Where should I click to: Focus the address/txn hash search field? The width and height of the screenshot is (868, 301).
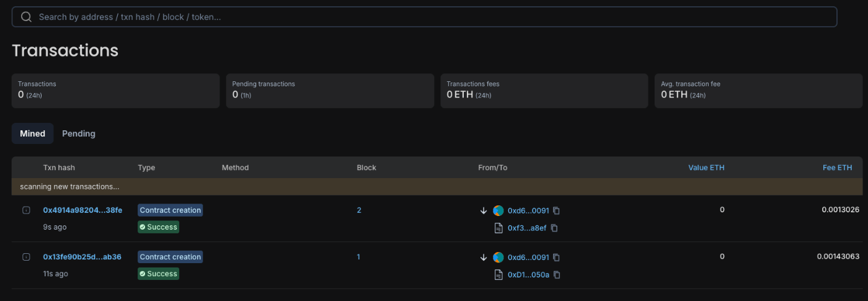[425, 17]
